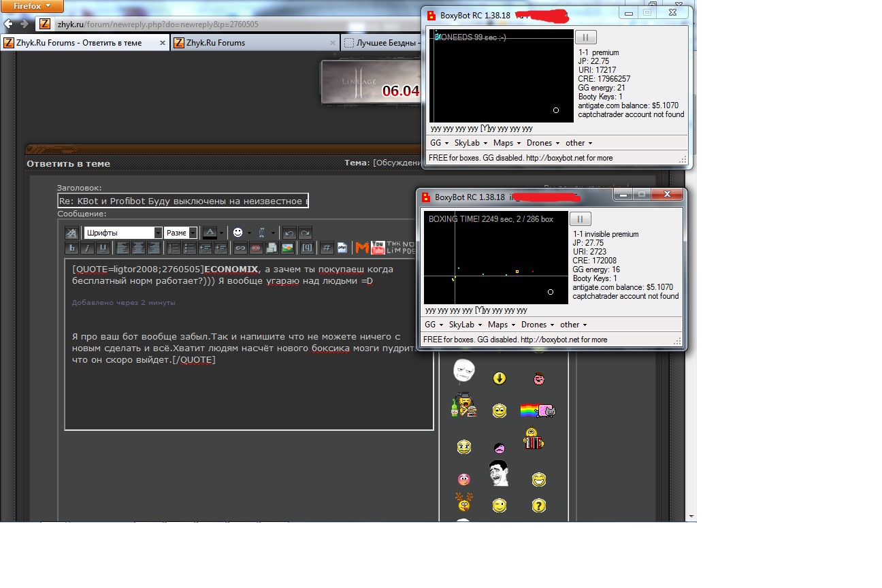Open SkyLab menu in lower BoxyBot
The width and height of the screenshot is (882, 588).
465,325
